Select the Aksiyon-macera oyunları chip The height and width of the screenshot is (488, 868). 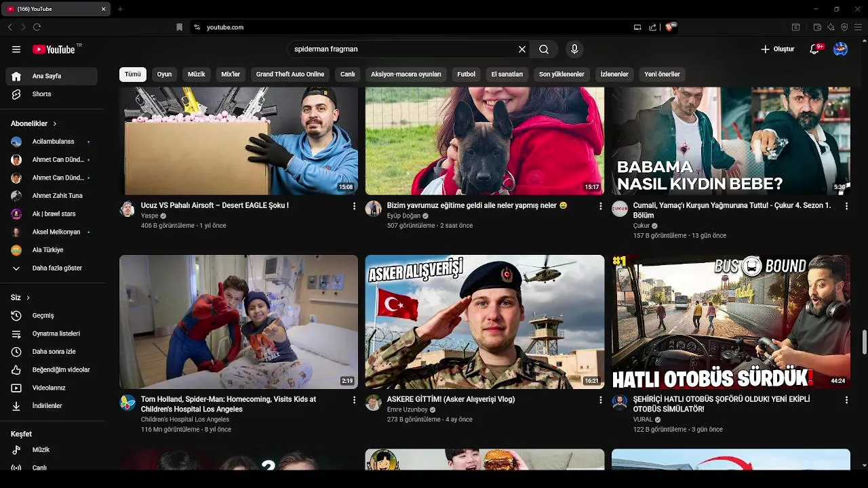[406, 75]
